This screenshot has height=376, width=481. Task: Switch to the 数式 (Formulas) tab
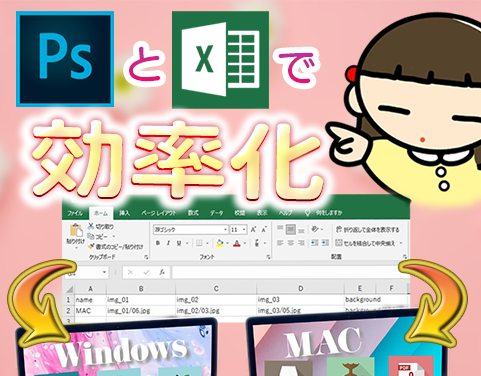tap(193, 213)
